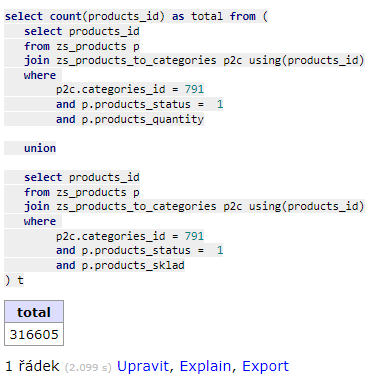Viewport: 385px width, 379px height.
Task: Click the first 791 category value
Action: (x=194, y=89)
